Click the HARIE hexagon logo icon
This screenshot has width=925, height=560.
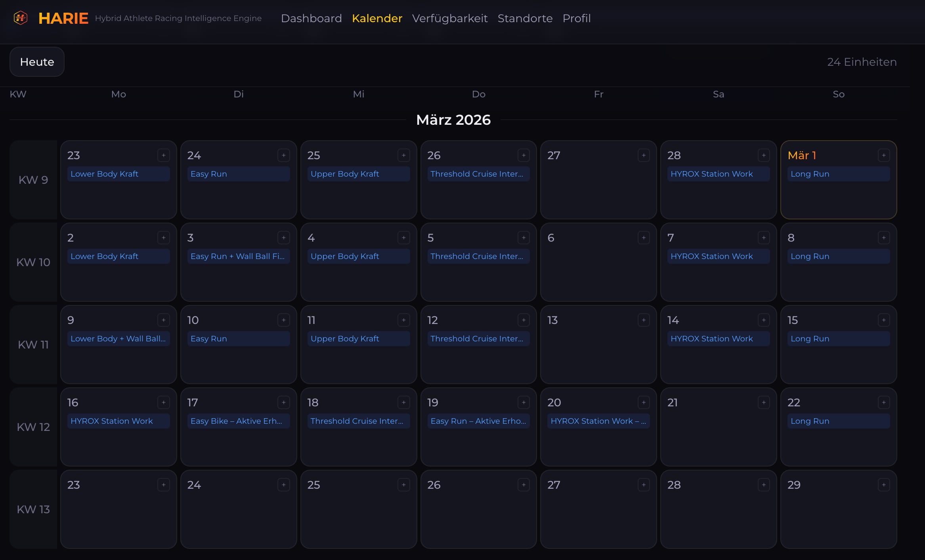(x=21, y=18)
